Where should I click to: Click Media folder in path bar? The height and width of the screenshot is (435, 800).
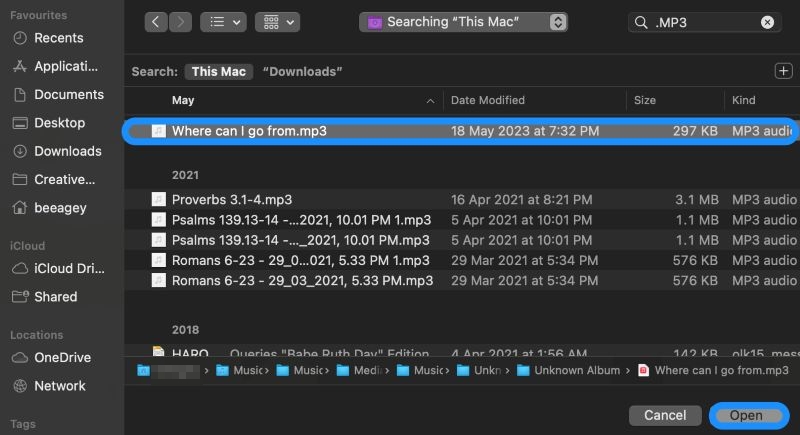coord(360,370)
